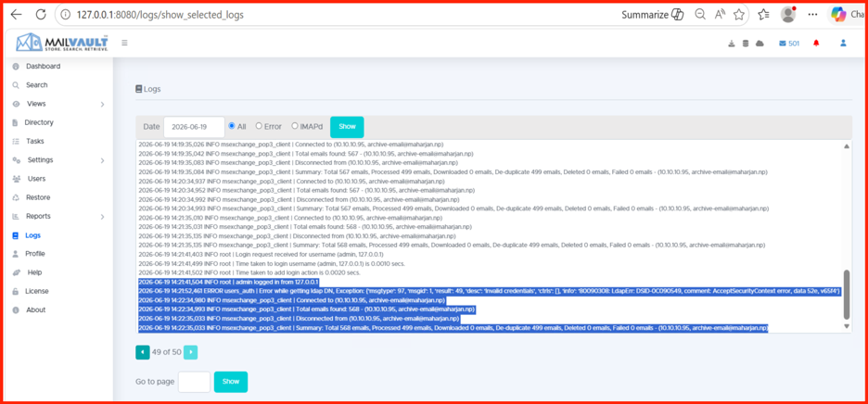
Task: Open the mail counter showing 501
Action: point(789,44)
